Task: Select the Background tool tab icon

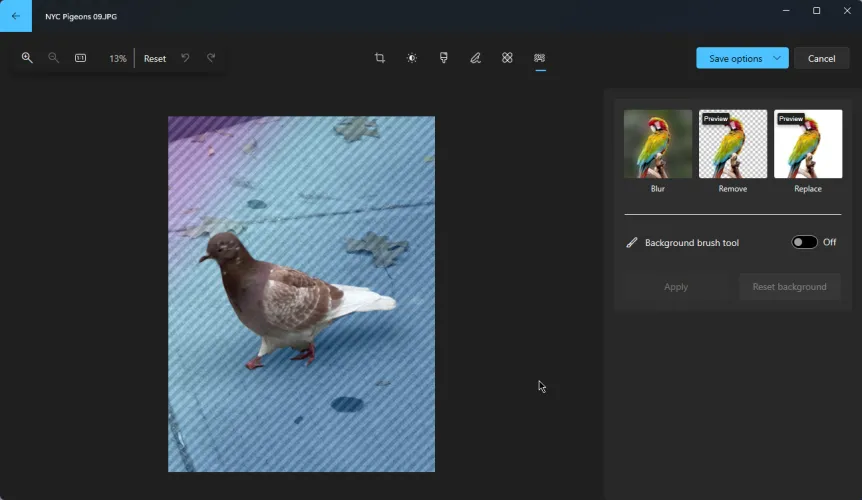Action: point(540,58)
